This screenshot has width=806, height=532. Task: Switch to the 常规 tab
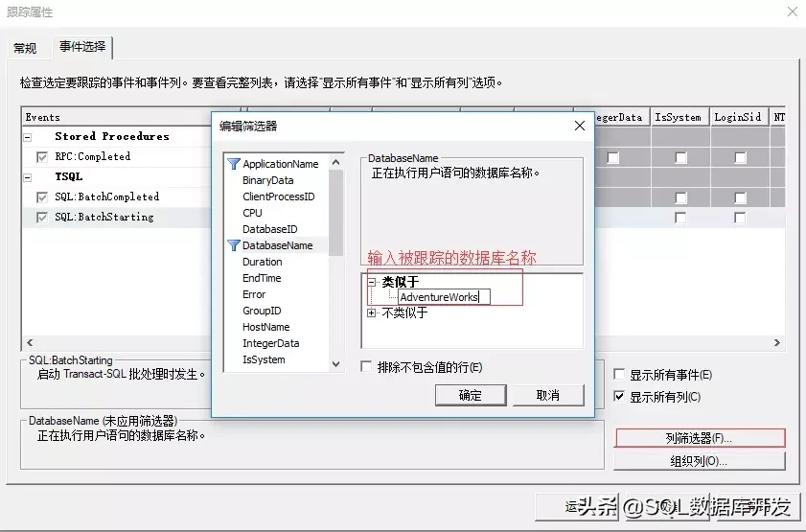[x=25, y=48]
